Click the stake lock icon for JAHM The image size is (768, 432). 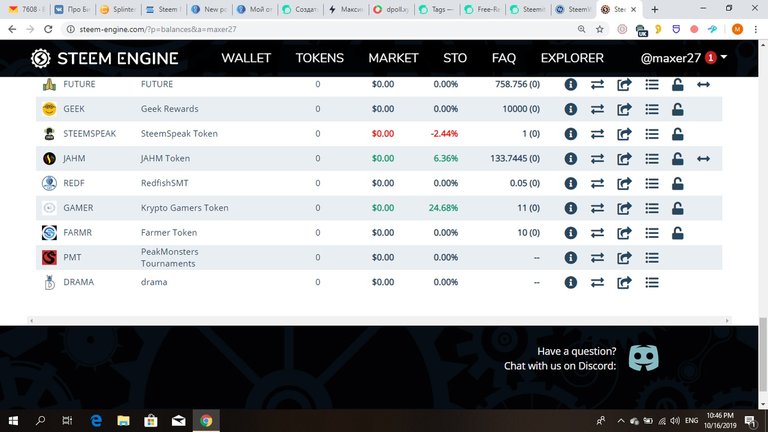tap(677, 158)
